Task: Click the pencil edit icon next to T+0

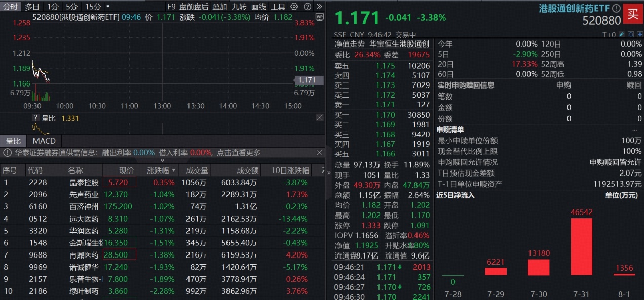Action: [621, 34]
